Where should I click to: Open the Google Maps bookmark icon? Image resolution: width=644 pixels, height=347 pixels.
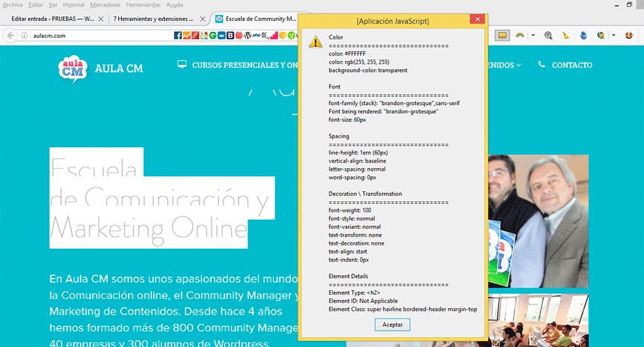pyautogui.click(x=204, y=35)
